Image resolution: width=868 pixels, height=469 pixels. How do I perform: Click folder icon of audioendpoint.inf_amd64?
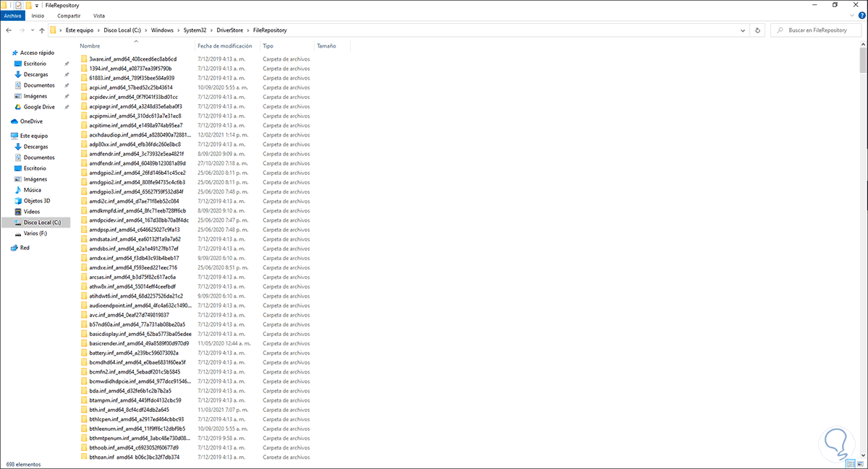(x=83, y=305)
